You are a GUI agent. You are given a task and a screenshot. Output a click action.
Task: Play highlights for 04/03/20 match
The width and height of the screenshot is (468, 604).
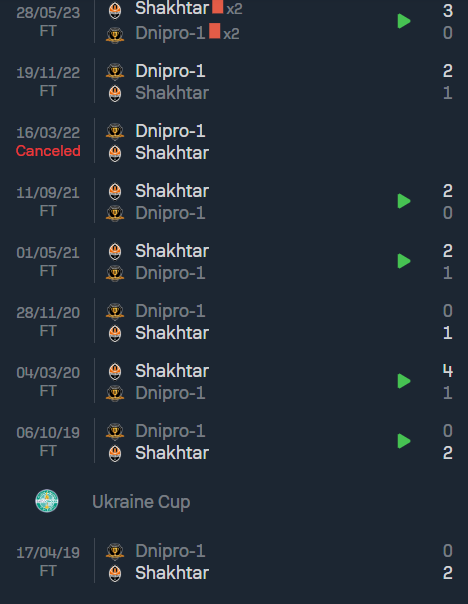[x=404, y=381]
